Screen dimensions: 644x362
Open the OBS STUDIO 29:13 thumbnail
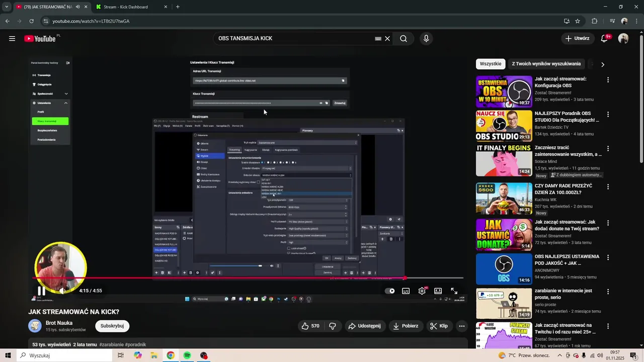504,126
